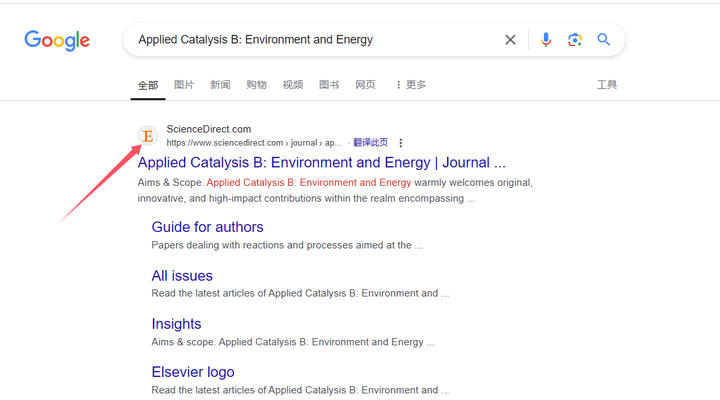Select the 全部 tab
Screen dimensions: 720x400
click(x=148, y=85)
